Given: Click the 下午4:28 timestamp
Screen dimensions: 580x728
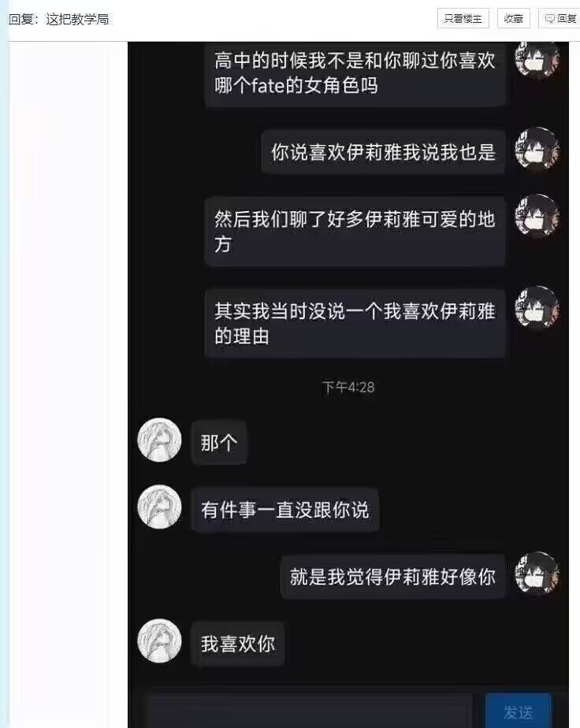Looking at the screenshot, I should (x=348, y=387).
